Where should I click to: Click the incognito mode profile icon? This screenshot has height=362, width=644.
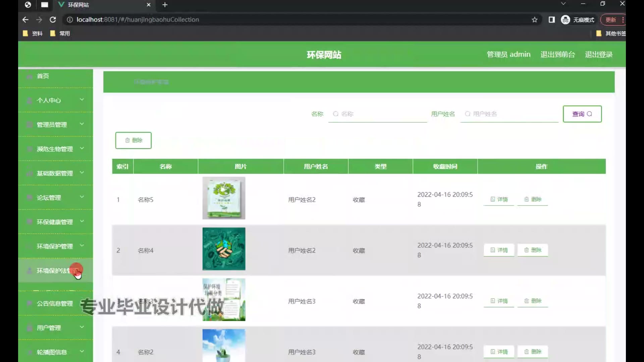point(566,20)
